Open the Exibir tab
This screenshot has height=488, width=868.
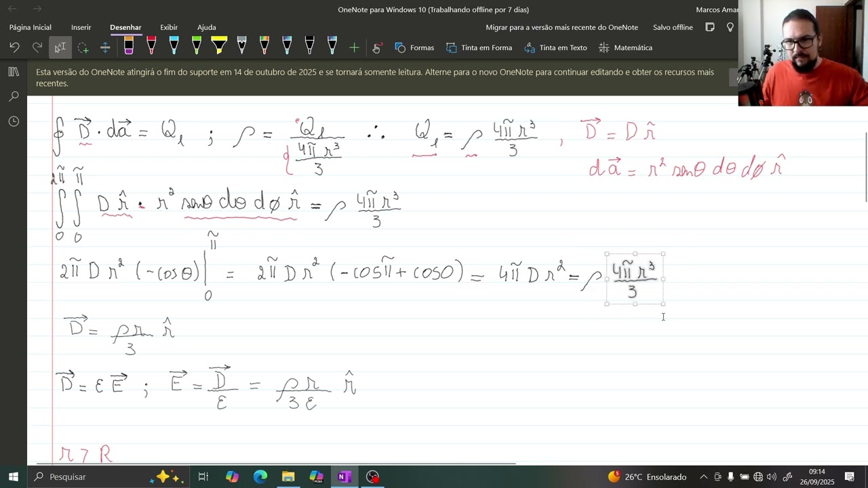pos(169,27)
